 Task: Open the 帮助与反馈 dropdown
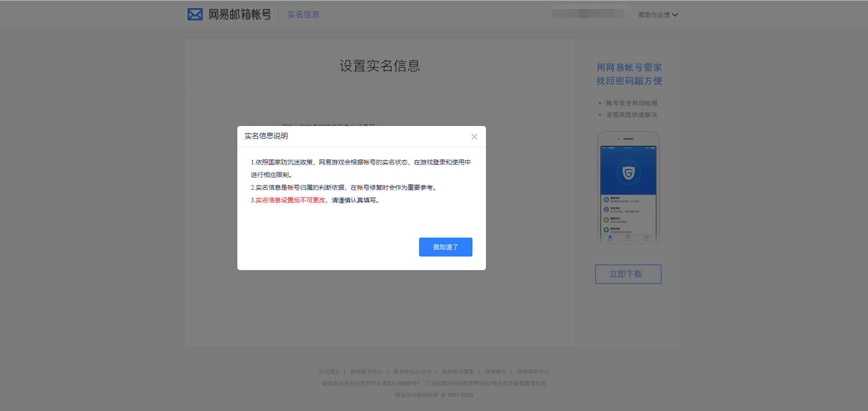coord(658,14)
